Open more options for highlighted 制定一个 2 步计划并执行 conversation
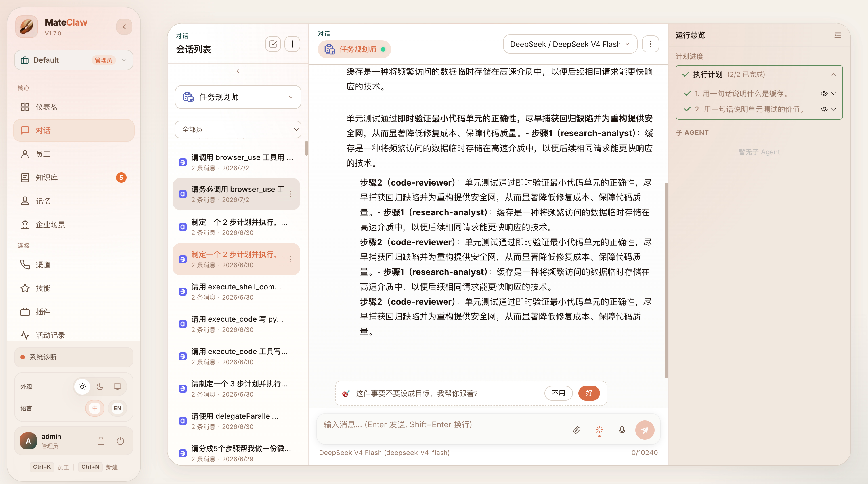 pyautogui.click(x=290, y=259)
